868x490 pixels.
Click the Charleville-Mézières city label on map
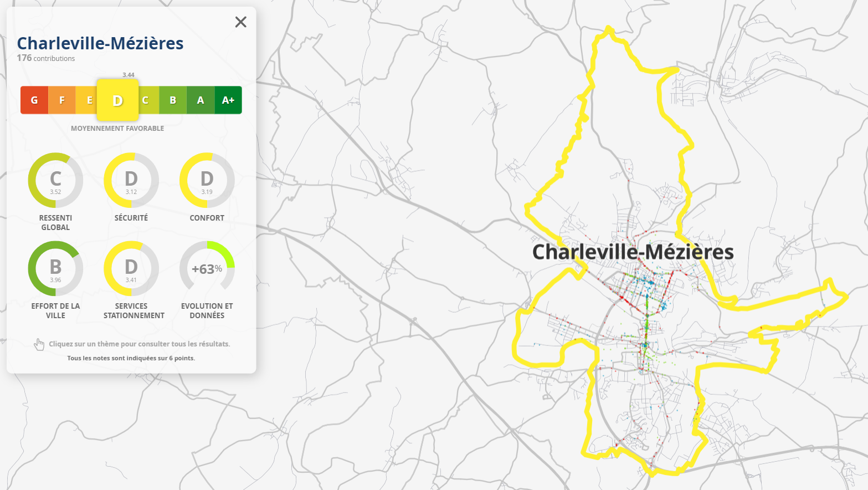point(633,252)
